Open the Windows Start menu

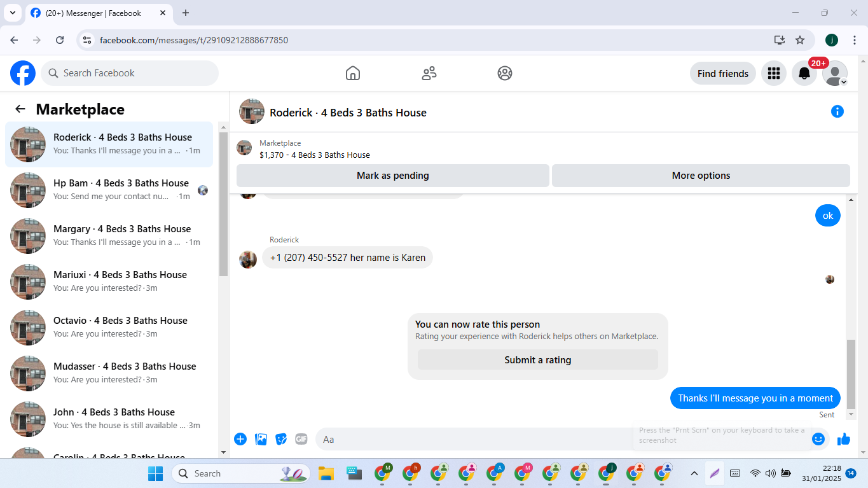point(155,473)
